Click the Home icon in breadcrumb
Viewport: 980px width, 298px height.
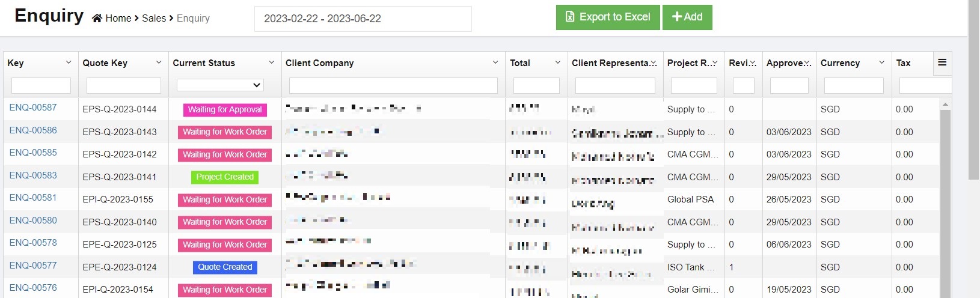[x=97, y=19]
